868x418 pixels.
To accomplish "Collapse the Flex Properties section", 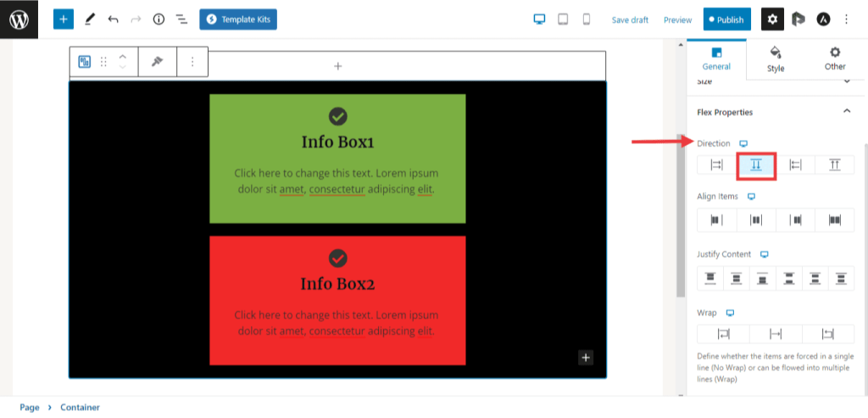I will (846, 112).
